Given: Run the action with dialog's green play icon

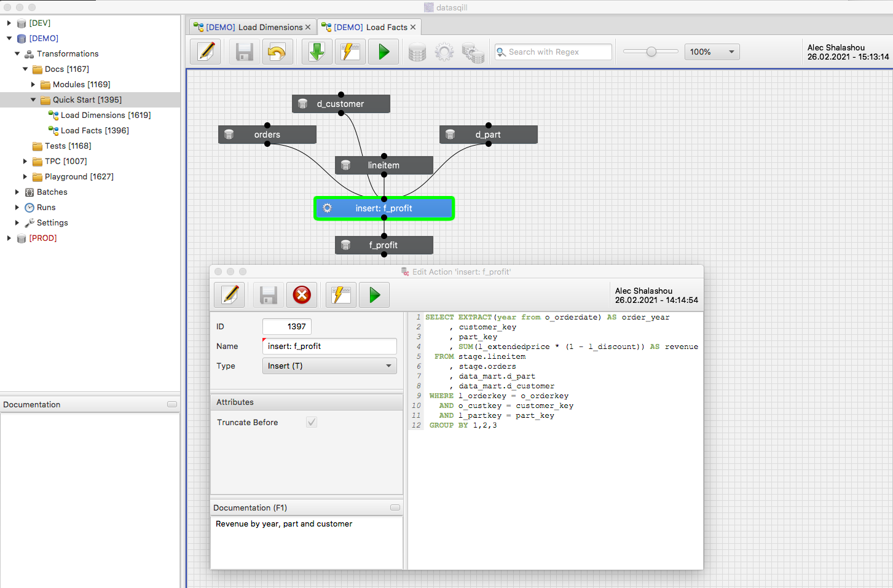Looking at the screenshot, I should click(x=374, y=295).
